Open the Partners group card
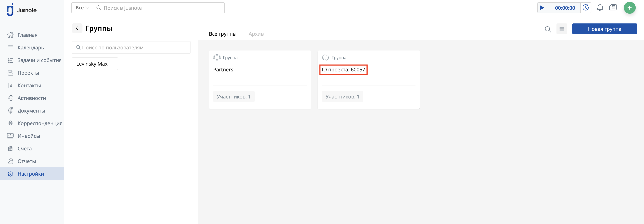644x224 pixels. (260, 80)
